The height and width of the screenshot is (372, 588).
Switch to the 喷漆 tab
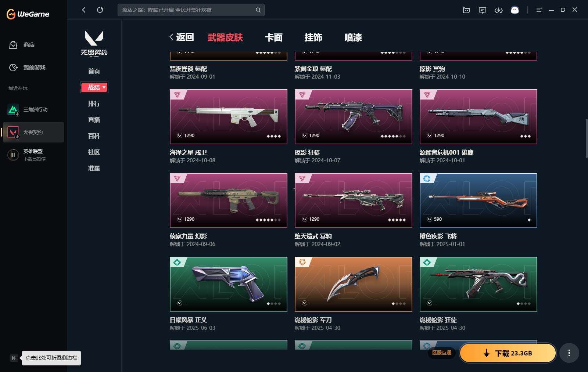pos(353,37)
